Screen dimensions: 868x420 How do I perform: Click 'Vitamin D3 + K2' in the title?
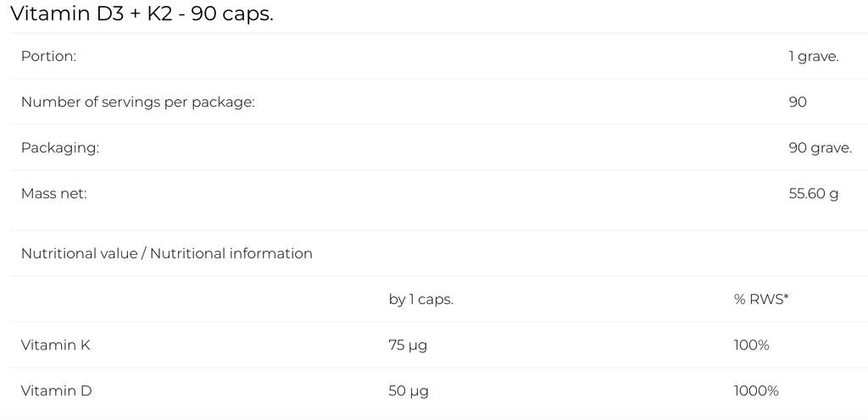tap(90, 14)
